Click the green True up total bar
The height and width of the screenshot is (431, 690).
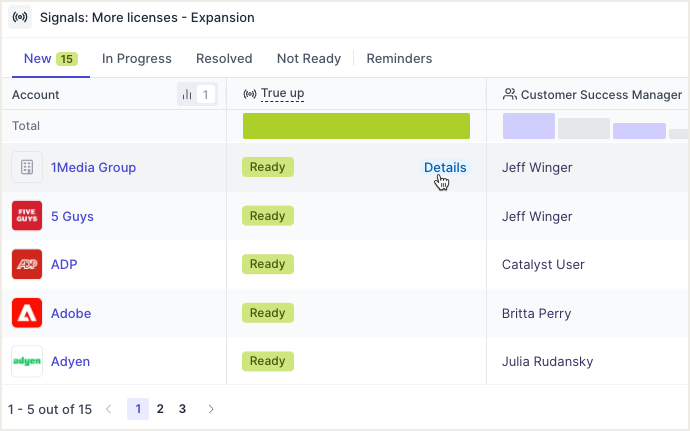coord(356,126)
